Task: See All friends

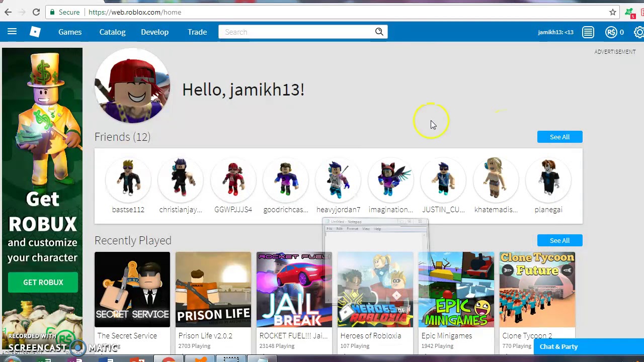Action: pyautogui.click(x=559, y=137)
